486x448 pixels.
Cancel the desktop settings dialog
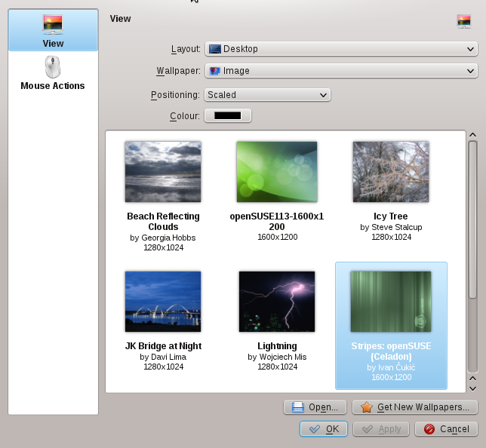pyautogui.click(x=446, y=429)
